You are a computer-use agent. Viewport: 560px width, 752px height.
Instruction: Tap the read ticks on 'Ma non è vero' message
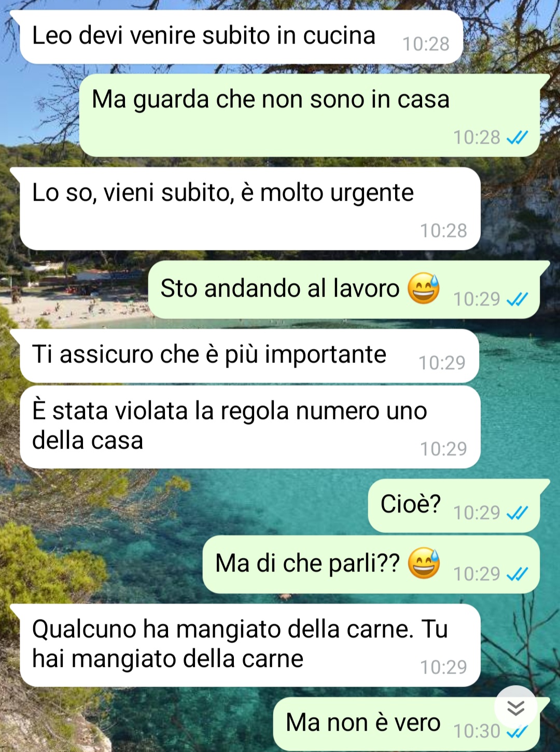517,732
